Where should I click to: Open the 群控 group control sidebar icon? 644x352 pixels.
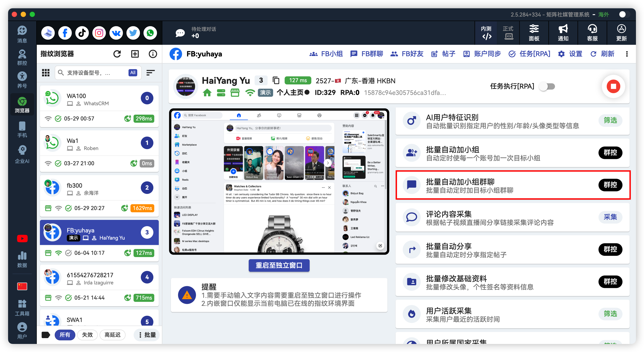click(x=22, y=57)
